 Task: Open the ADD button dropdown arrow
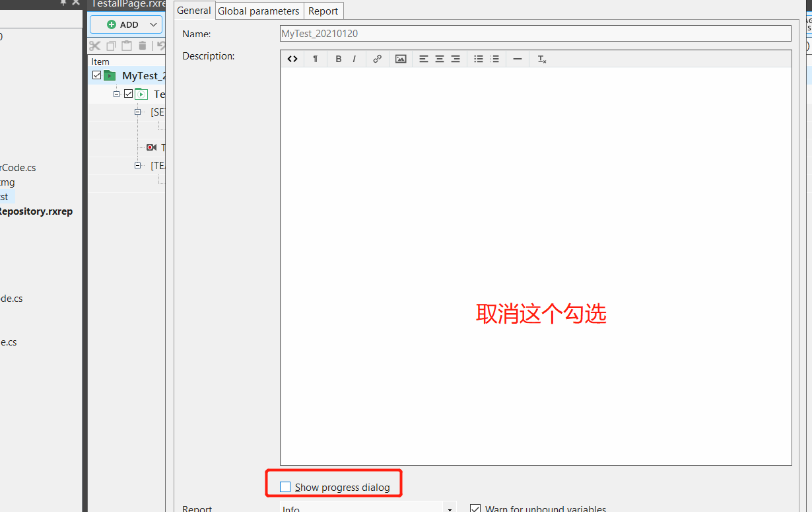point(154,24)
